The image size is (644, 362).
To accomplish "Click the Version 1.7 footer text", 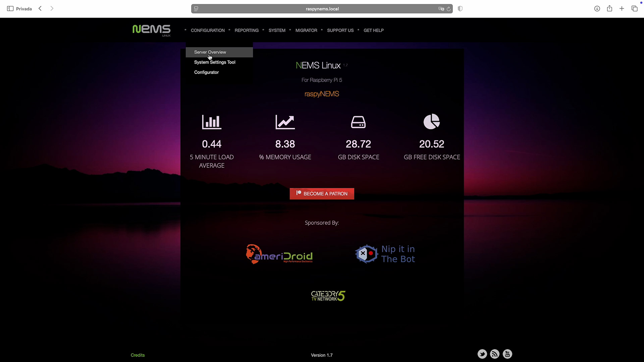I will click(x=322, y=355).
